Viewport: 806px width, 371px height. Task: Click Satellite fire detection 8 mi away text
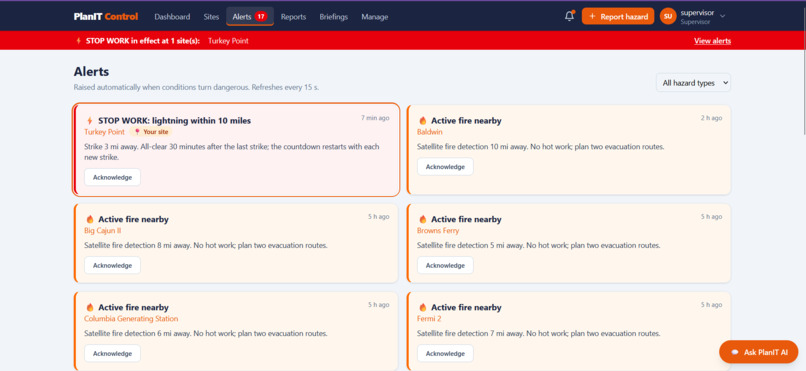(x=206, y=246)
